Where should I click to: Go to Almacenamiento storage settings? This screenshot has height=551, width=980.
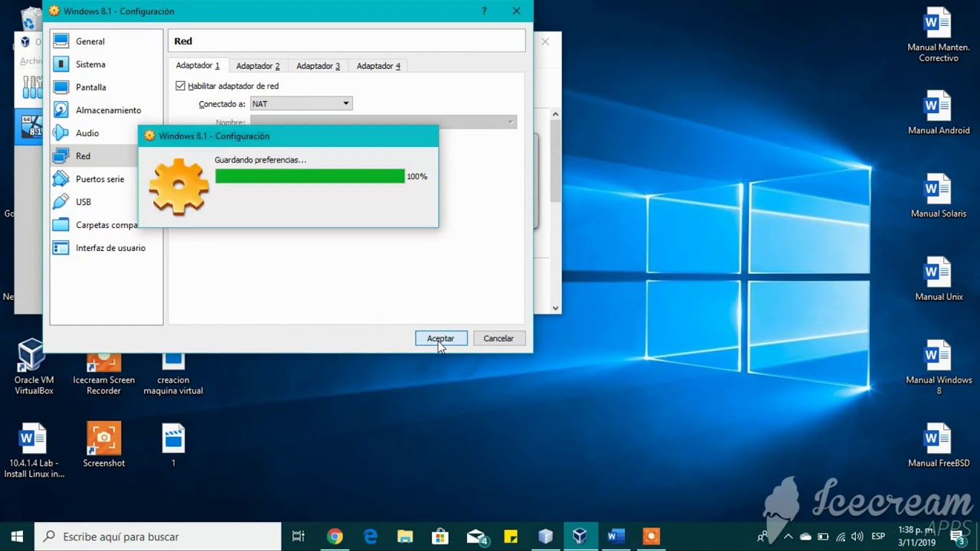point(106,110)
